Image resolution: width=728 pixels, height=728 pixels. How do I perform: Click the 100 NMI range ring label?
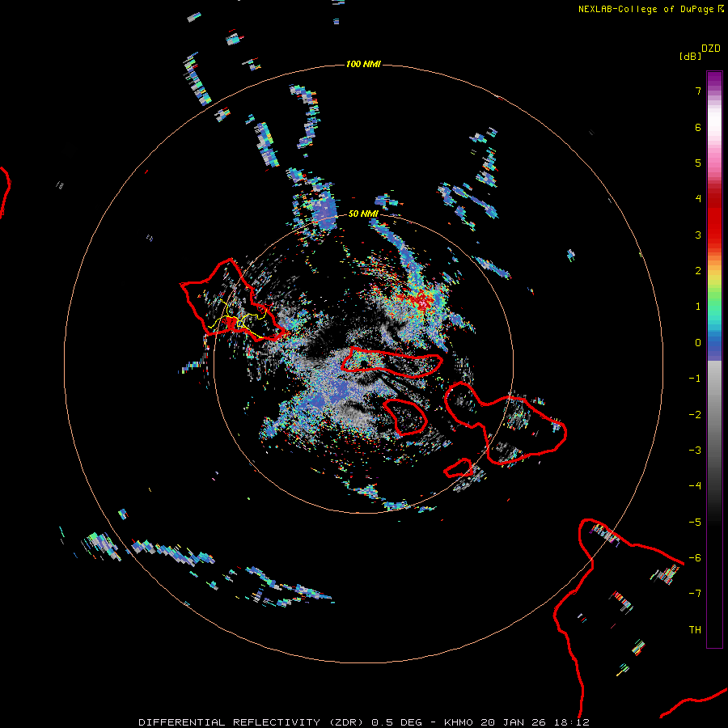(x=363, y=64)
